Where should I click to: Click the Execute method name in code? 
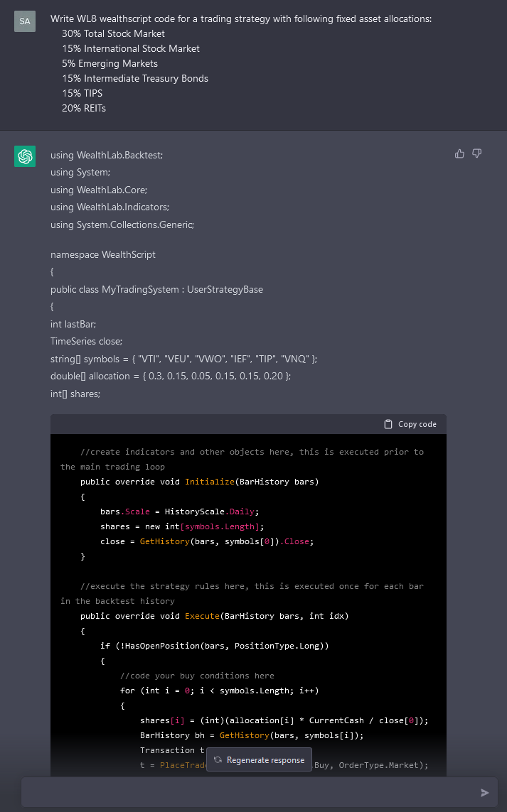pos(202,616)
